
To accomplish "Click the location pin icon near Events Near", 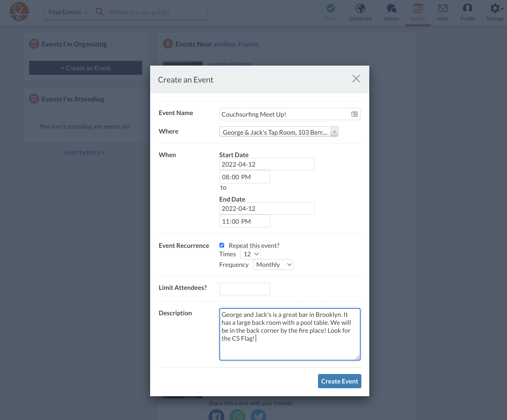I will (x=168, y=44).
